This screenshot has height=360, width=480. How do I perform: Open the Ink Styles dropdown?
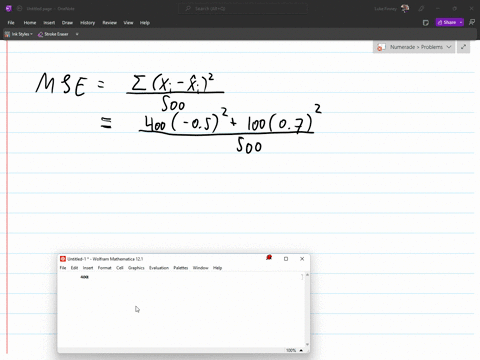click(19, 34)
